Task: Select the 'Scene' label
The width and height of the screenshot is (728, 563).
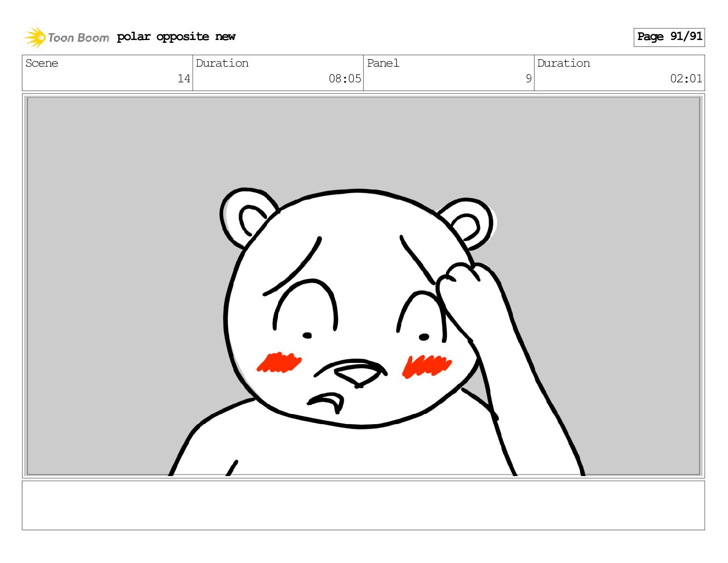Action: click(42, 63)
